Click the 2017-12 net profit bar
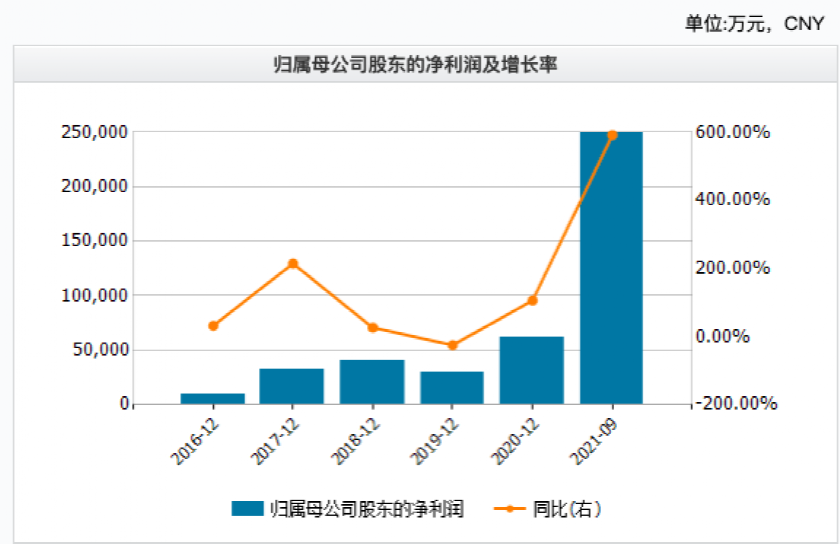The image size is (840, 544). point(292,386)
